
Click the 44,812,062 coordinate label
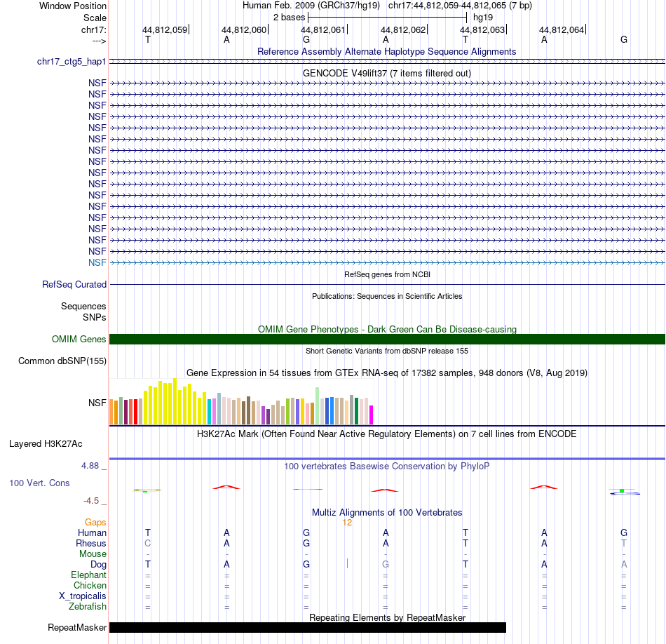point(403,29)
